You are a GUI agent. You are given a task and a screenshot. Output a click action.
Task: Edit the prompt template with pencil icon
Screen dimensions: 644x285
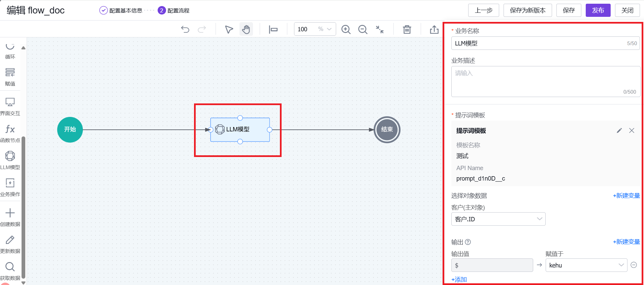click(x=619, y=130)
